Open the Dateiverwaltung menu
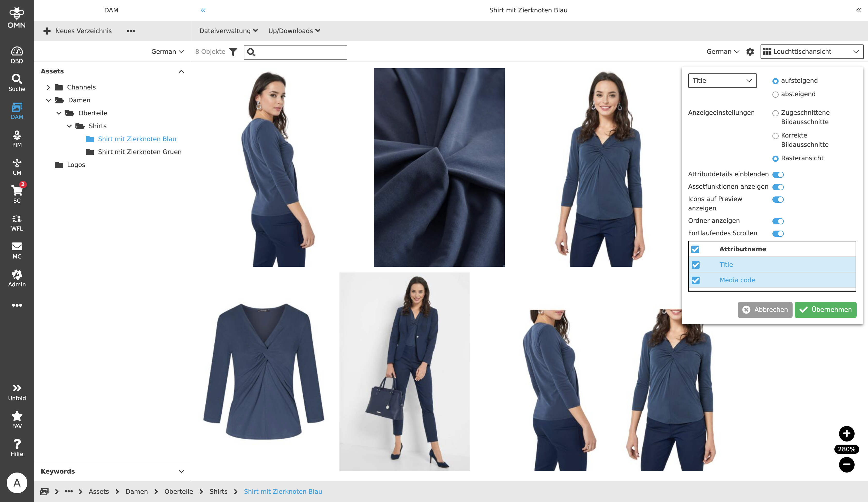868x502 pixels. [x=228, y=31]
